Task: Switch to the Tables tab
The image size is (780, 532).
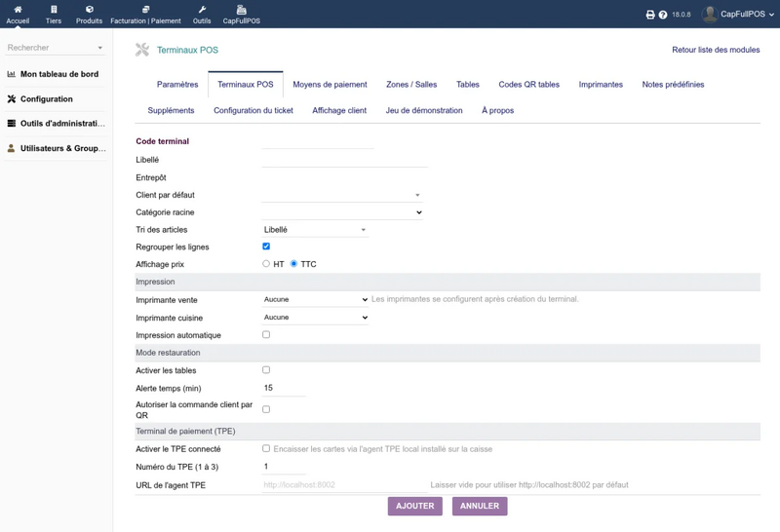Action: (468, 85)
